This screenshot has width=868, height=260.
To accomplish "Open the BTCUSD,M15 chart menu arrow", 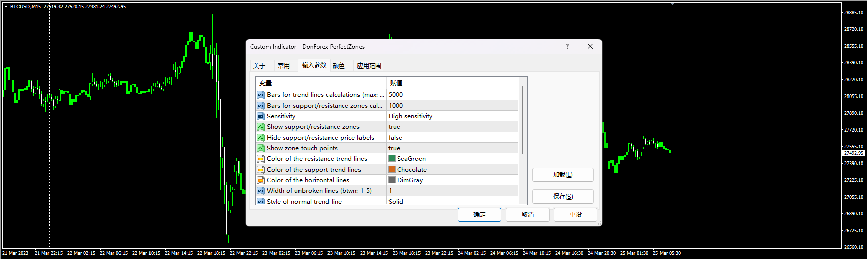I will click(x=6, y=7).
